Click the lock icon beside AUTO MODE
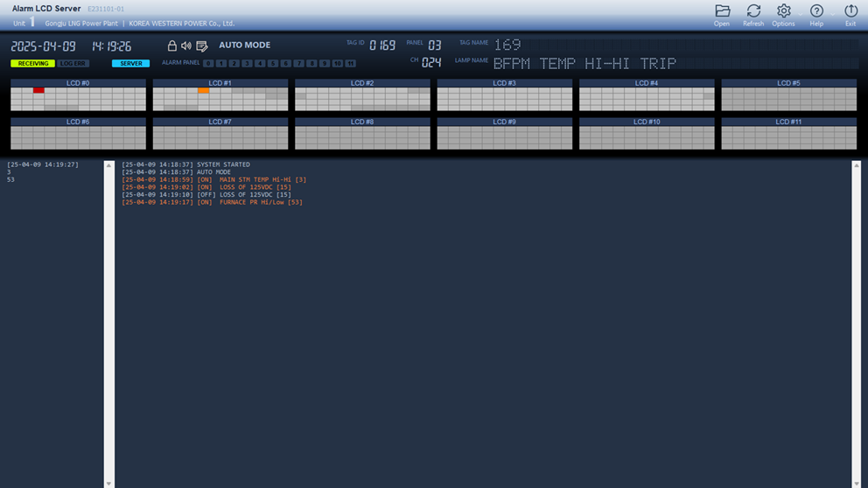 (172, 45)
